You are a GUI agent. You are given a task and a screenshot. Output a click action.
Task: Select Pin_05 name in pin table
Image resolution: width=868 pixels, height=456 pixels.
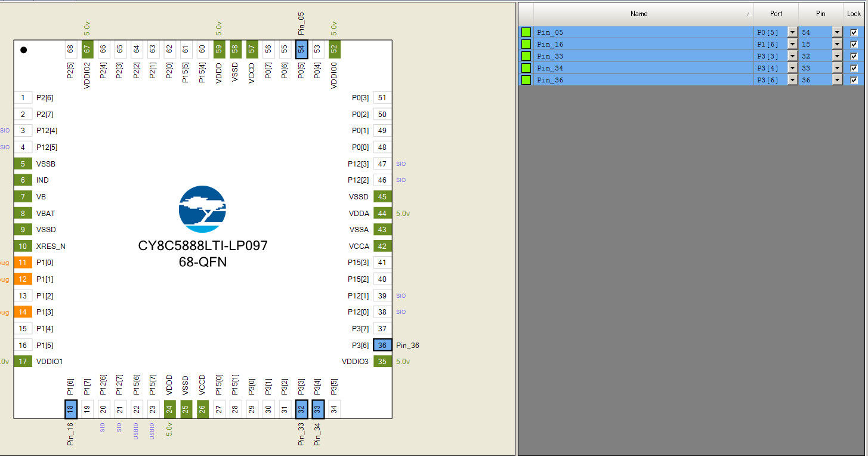(550, 32)
